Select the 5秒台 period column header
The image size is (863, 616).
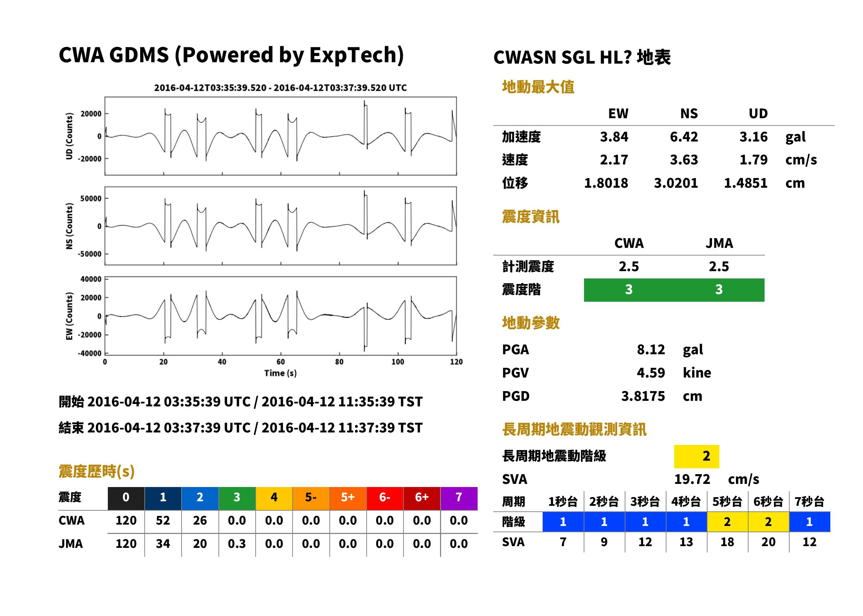727,501
